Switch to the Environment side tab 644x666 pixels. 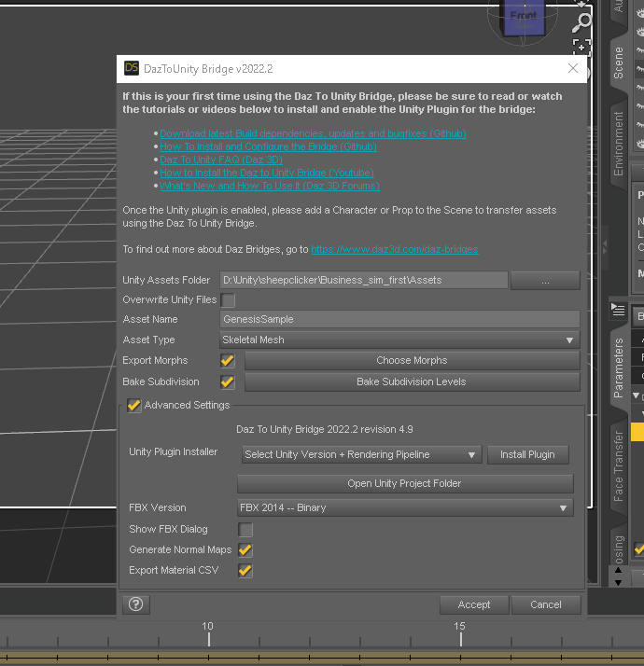point(619,144)
